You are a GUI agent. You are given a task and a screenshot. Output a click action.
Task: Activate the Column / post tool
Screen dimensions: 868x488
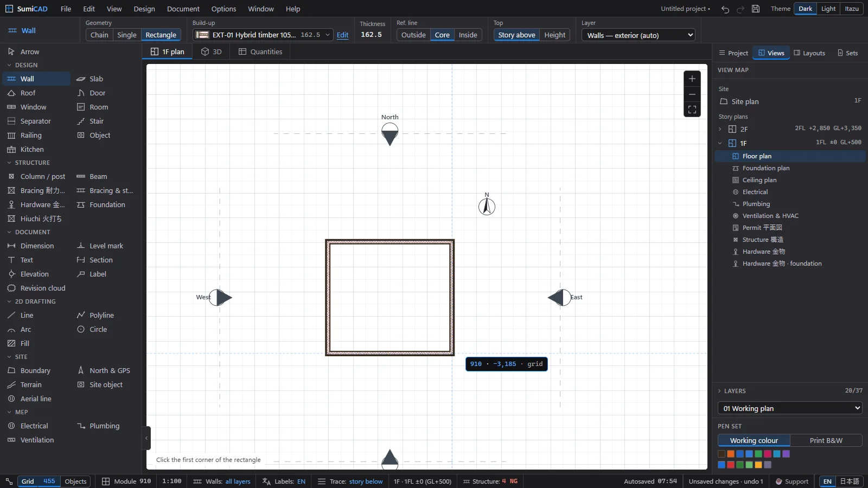coord(36,176)
